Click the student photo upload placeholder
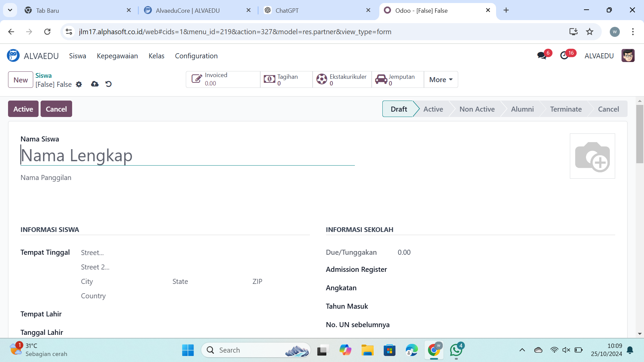 [x=592, y=156]
